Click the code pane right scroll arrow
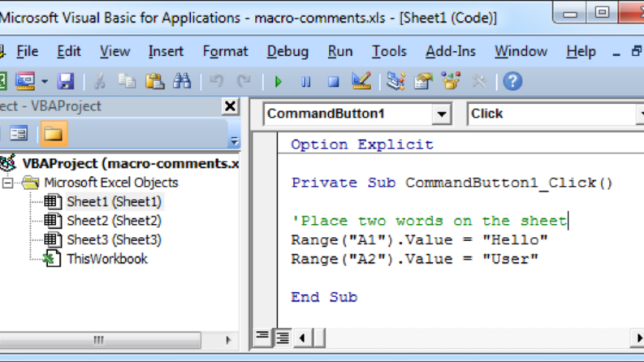The height and width of the screenshot is (362, 644). (x=638, y=338)
